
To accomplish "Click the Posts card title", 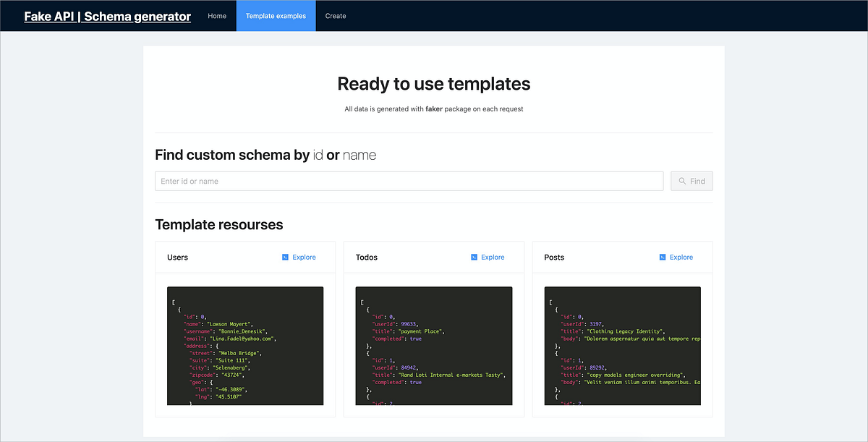I will [554, 257].
